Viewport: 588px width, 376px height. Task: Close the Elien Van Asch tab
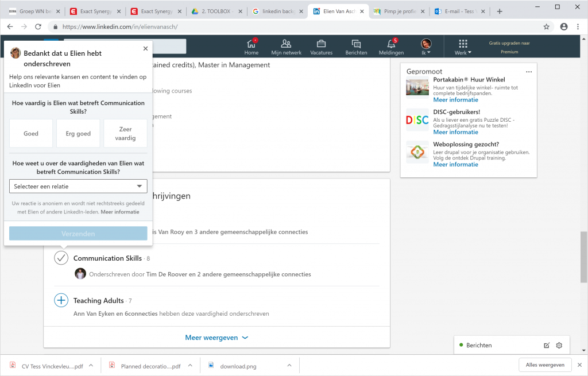coord(362,11)
